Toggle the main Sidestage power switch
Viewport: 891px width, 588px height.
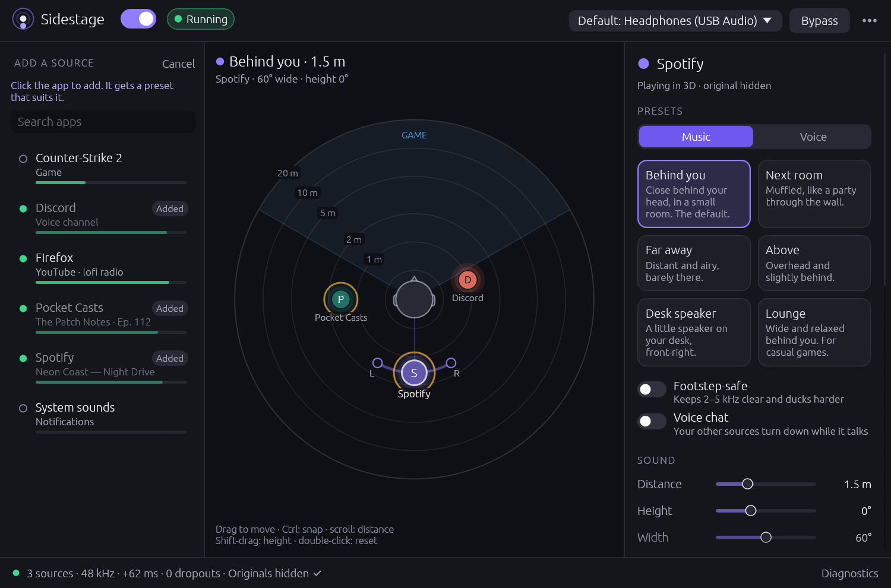point(138,19)
